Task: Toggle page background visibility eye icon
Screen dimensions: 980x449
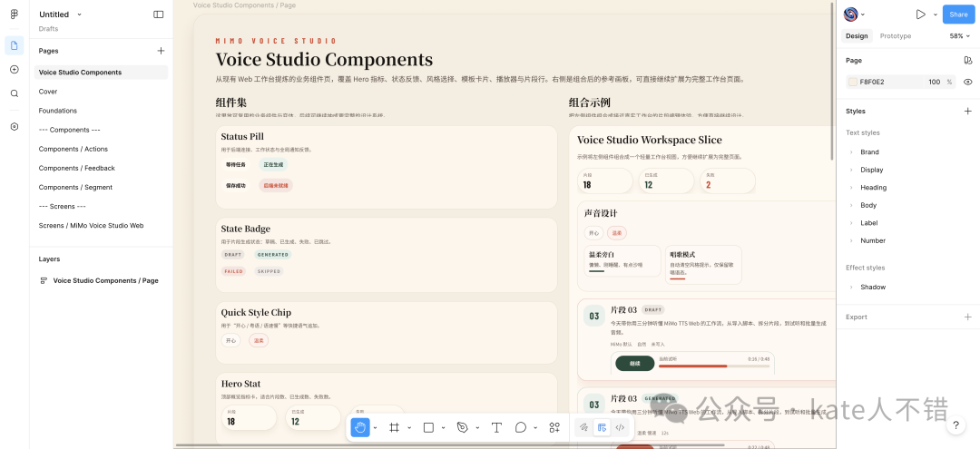Action: 967,82
